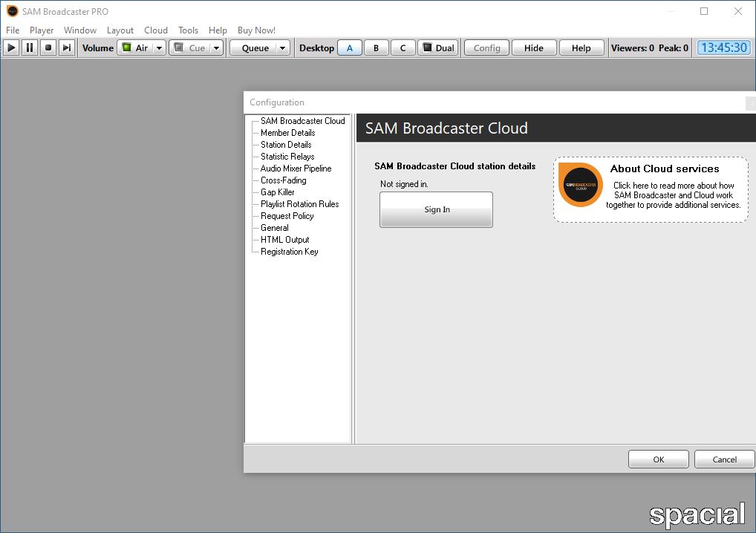Image resolution: width=756 pixels, height=533 pixels.
Task: Open the Window menu
Action: click(80, 30)
